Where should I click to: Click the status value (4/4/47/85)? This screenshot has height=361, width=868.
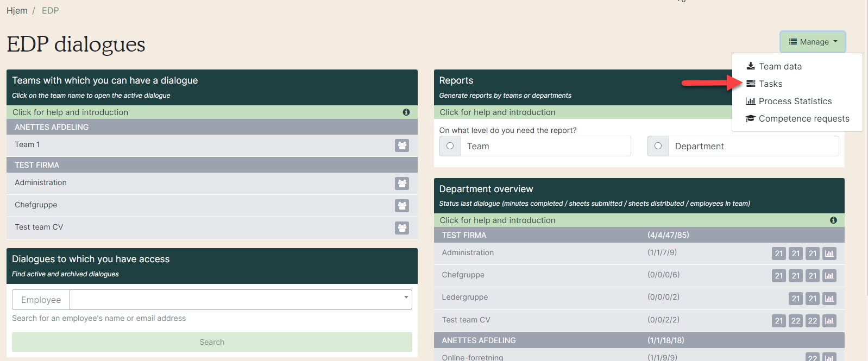pyautogui.click(x=668, y=235)
